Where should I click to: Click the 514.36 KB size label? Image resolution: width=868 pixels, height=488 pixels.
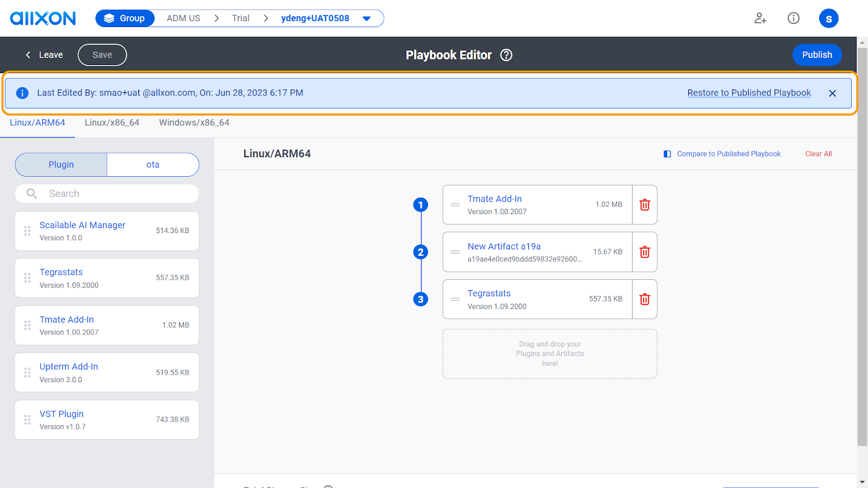173,230
